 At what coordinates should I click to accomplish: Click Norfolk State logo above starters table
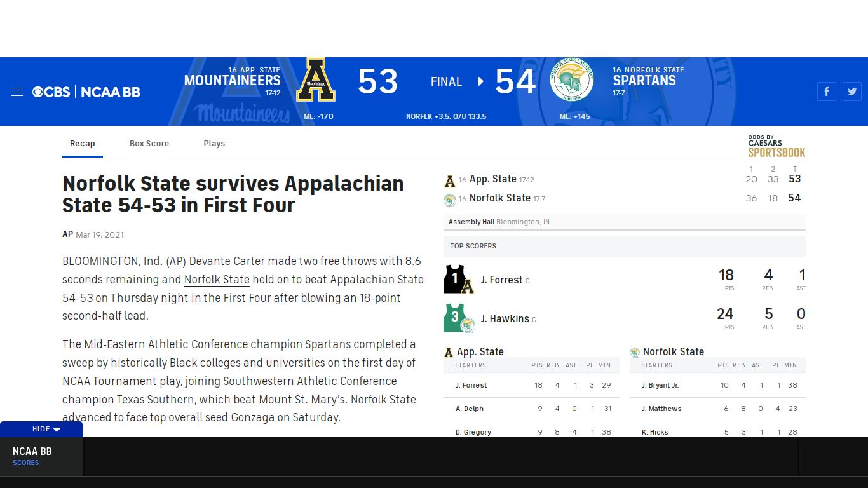point(634,352)
